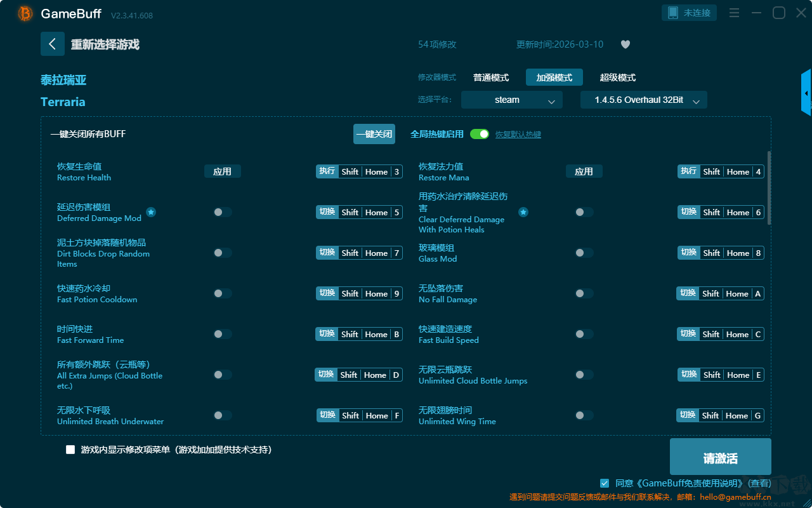Enable the Glass Mod switch
The image size is (812, 508).
pos(584,253)
